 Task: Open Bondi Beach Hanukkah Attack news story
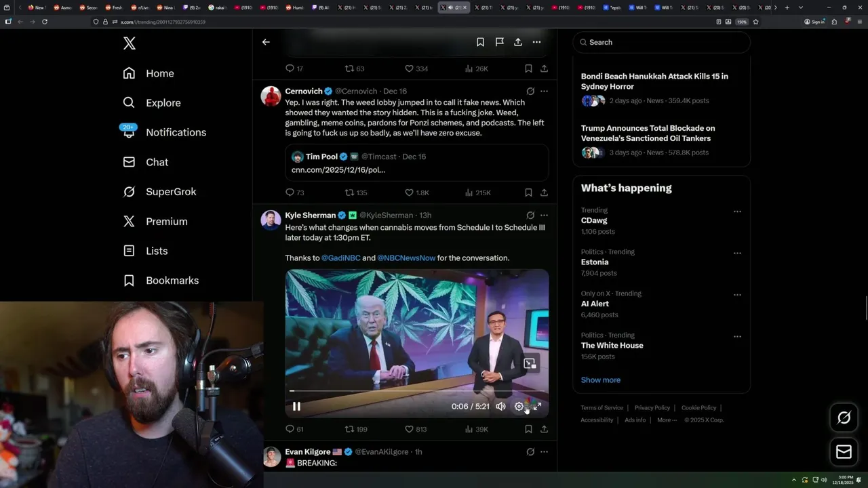[661, 88]
